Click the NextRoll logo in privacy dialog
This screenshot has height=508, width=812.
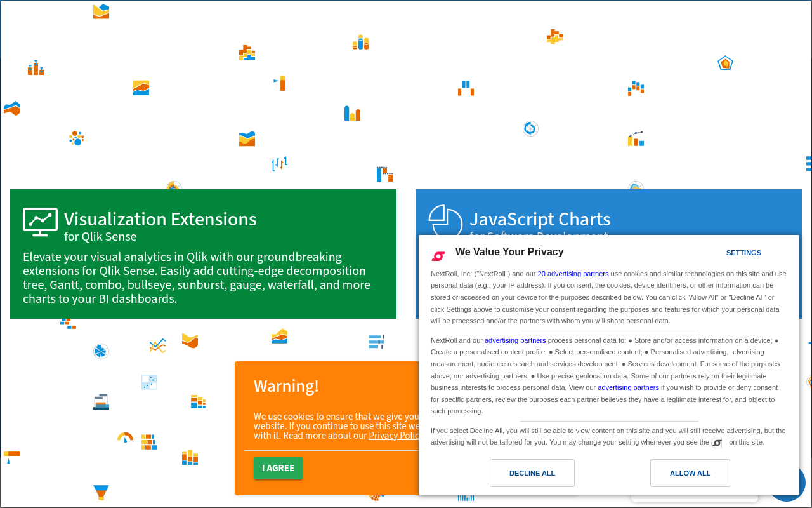[438, 256]
